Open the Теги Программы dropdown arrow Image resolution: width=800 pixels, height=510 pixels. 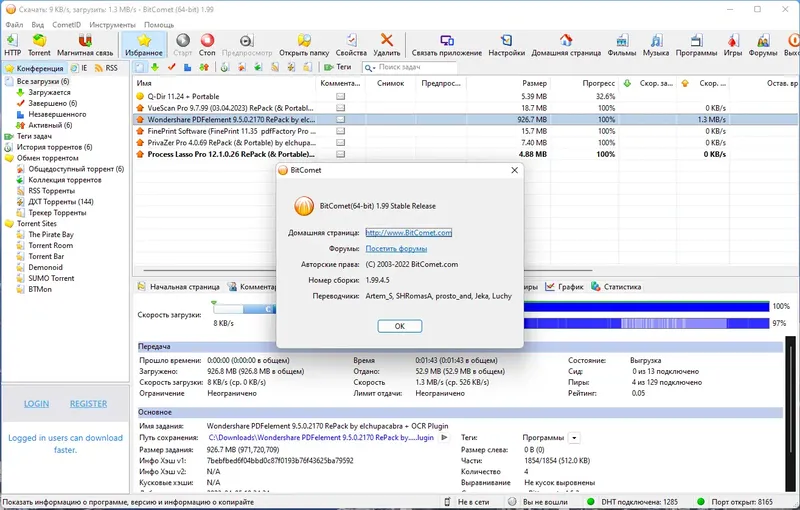[x=574, y=438]
